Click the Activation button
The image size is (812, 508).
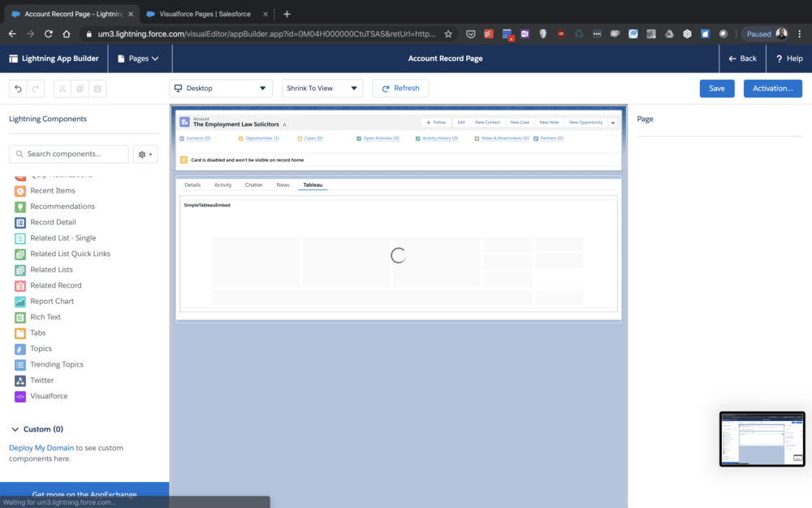(772, 89)
